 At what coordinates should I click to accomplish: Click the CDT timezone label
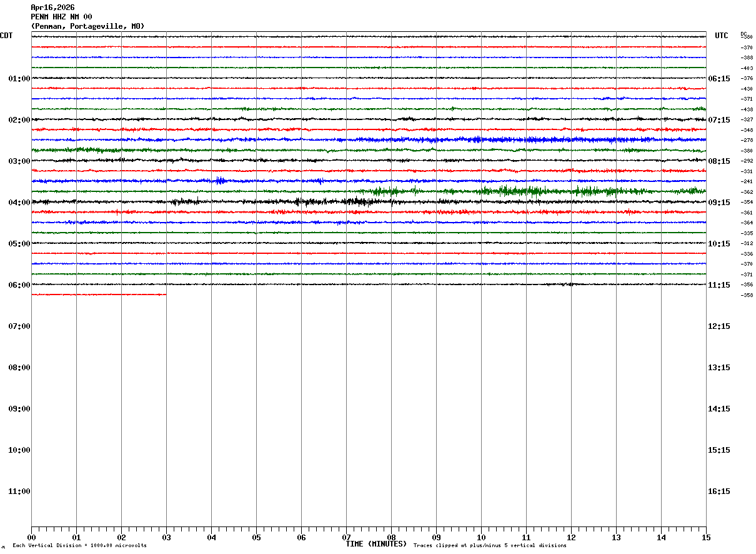(x=6, y=36)
